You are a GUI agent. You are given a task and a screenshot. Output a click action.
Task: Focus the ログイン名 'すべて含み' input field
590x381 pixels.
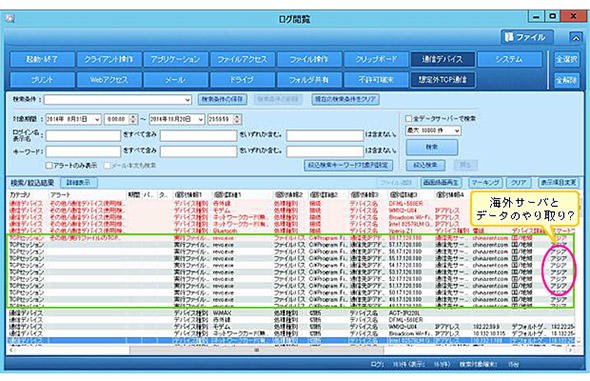[x=83, y=135]
